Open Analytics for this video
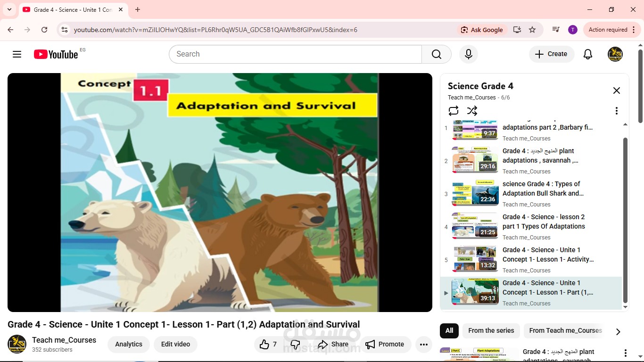Screen dimensions: 644x362 click(128, 344)
